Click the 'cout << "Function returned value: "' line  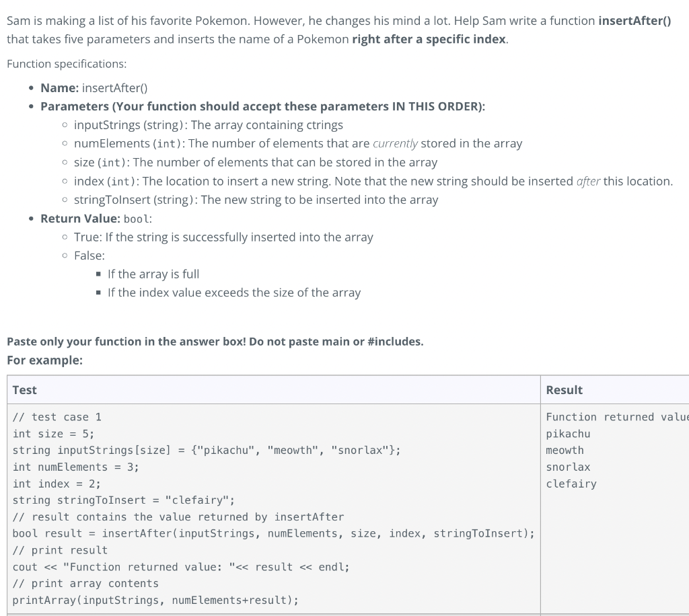coord(181,568)
